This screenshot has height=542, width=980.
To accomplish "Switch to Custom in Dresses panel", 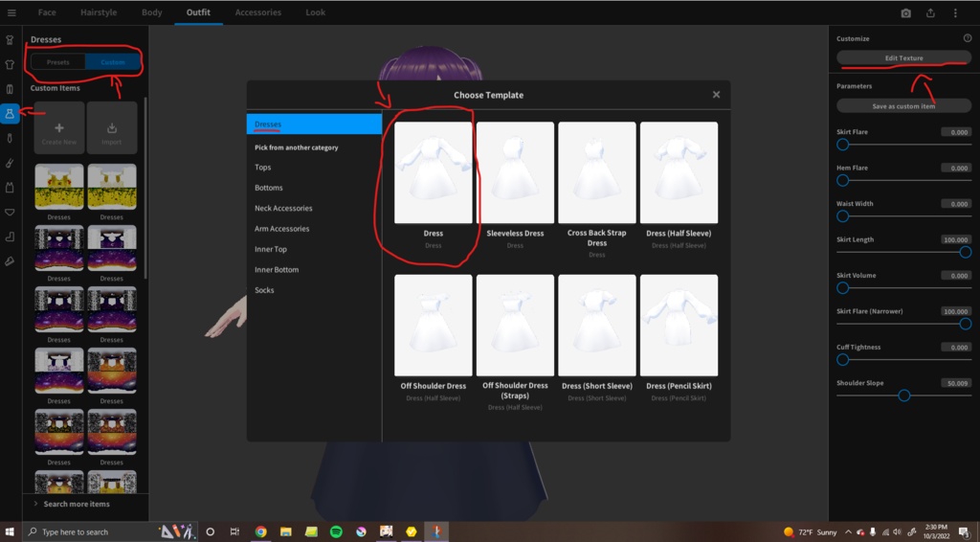I will [x=112, y=62].
